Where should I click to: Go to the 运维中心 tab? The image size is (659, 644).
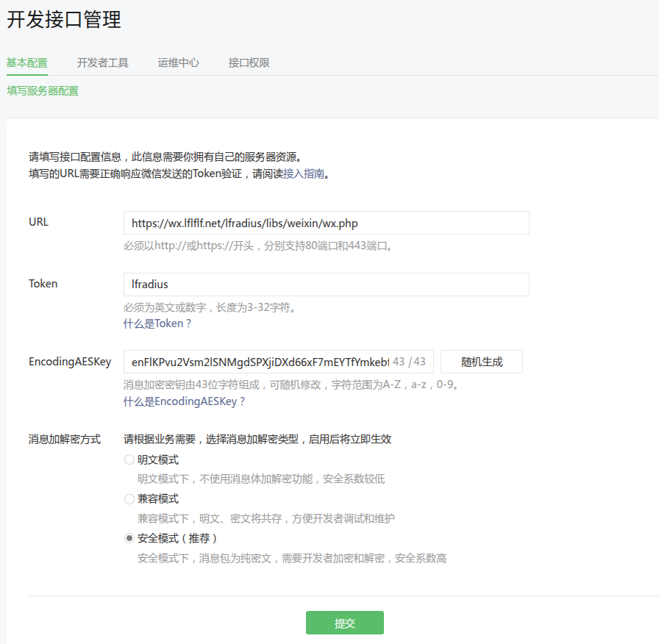click(178, 63)
